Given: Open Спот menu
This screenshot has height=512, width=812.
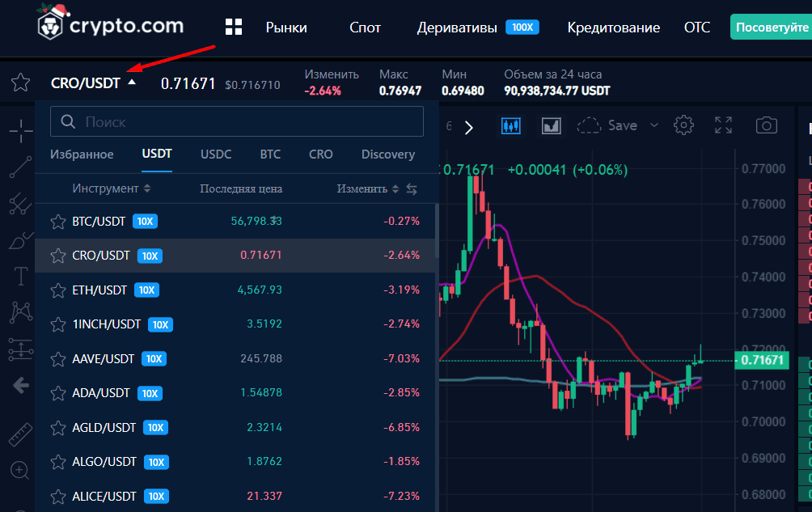Looking at the screenshot, I should click(365, 28).
